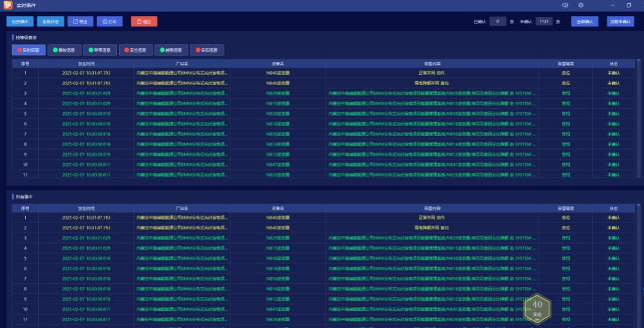Viewport: 644px width, 328px height.
Task: Select N812 inverter cell in lower table
Action: pos(278,299)
